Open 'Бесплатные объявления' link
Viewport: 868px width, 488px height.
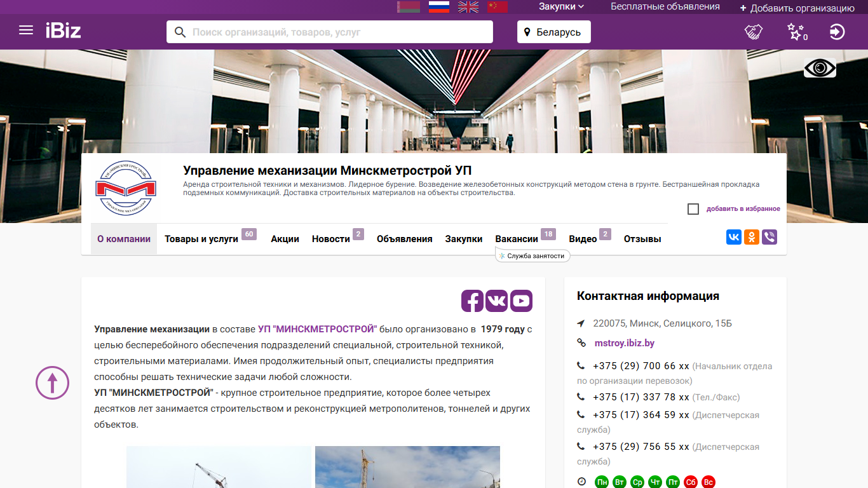665,6
